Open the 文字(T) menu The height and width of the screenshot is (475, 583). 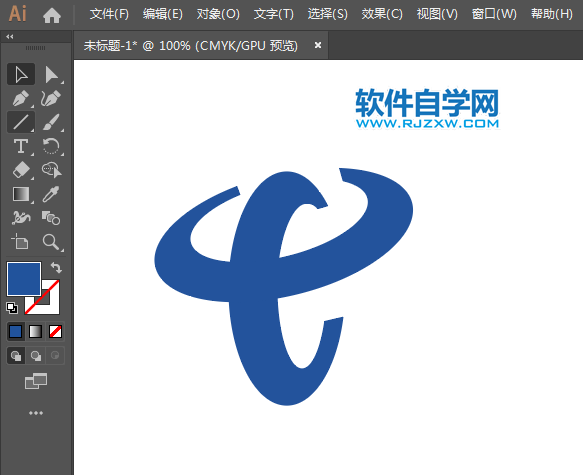pyautogui.click(x=274, y=14)
